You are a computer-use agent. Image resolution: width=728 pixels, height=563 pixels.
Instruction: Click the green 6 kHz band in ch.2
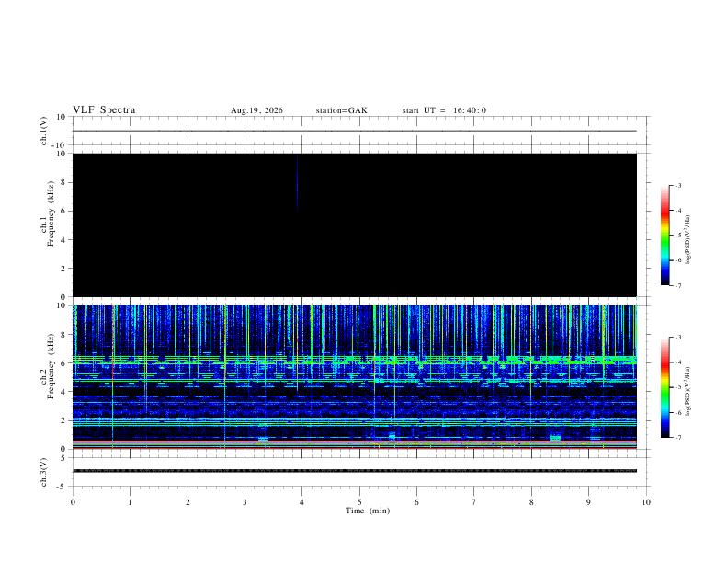(355, 360)
